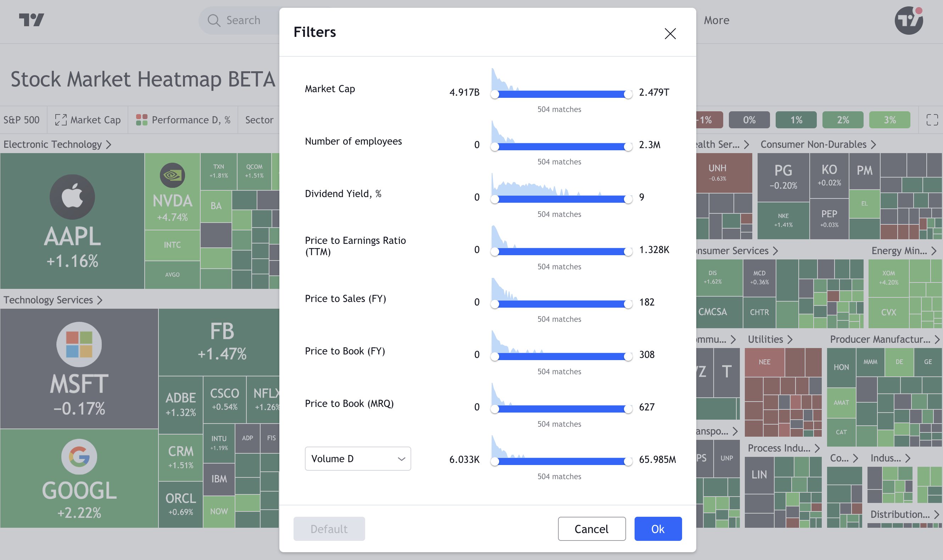Expand Electronic Technology sector chevron

pyautogui.click(x=109, y=145)
